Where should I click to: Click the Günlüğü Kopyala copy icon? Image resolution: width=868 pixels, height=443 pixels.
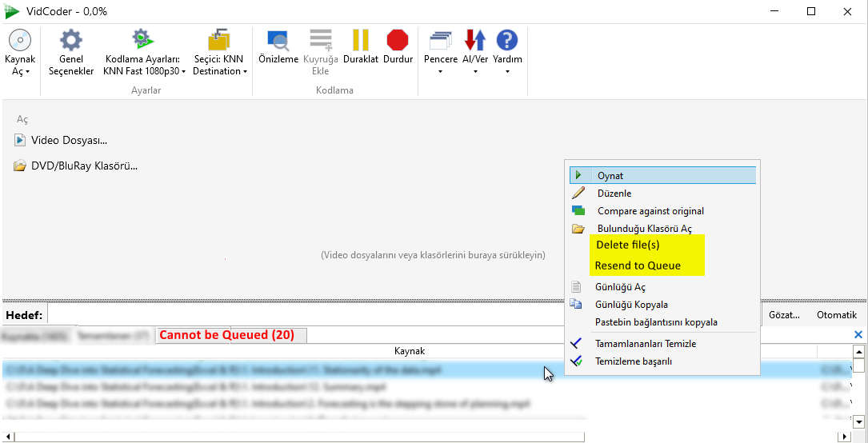point(576,304)
